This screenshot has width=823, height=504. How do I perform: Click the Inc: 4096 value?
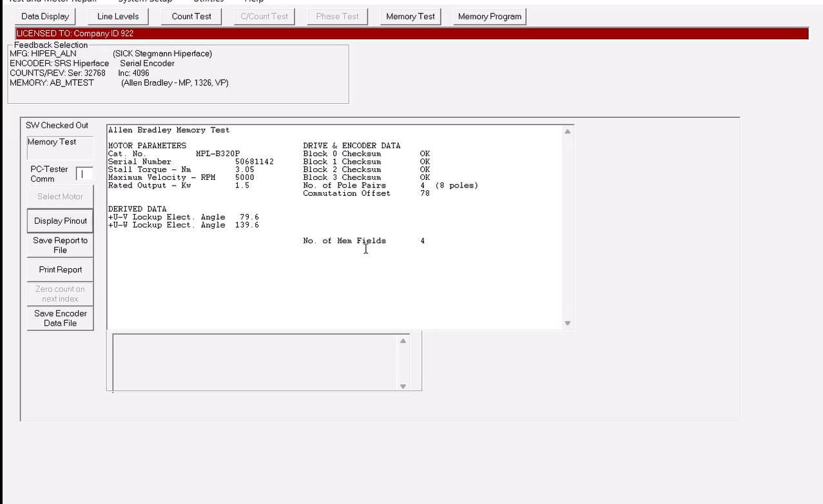click(133, 73)
